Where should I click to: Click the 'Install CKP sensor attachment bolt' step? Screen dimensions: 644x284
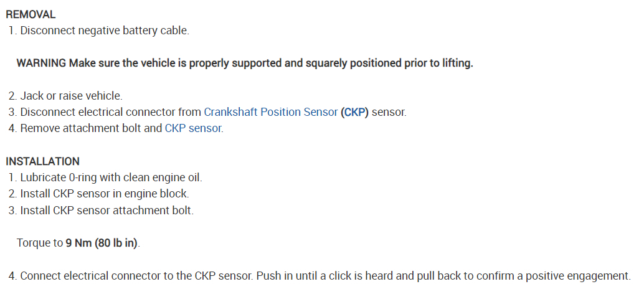107,211
